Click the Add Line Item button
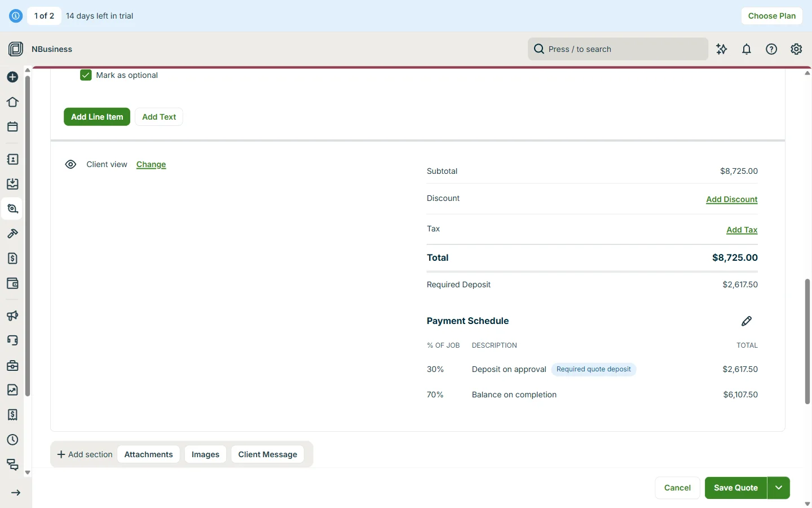Image resolution: width=812 pixels, height=508 pixels. 97,117
